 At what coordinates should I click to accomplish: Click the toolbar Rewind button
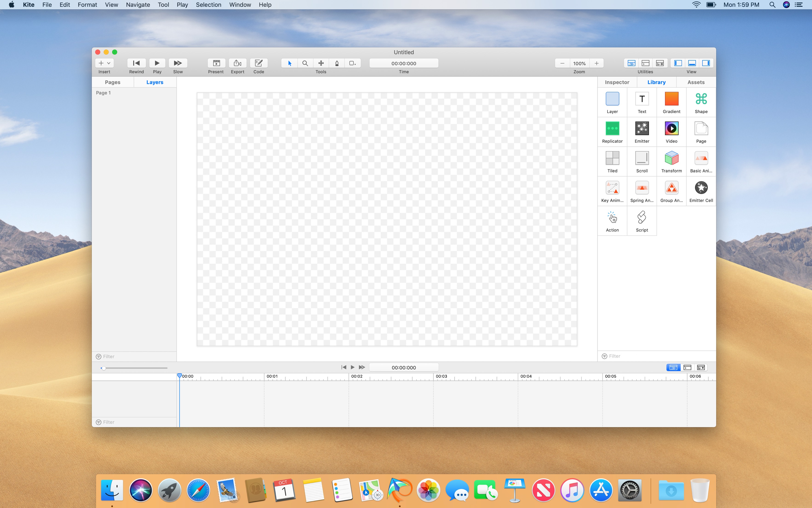[x=136, y=63]
